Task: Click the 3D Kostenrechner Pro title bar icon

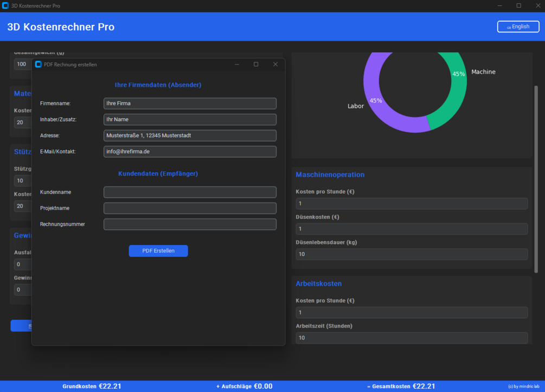Action: click(5, 5)
